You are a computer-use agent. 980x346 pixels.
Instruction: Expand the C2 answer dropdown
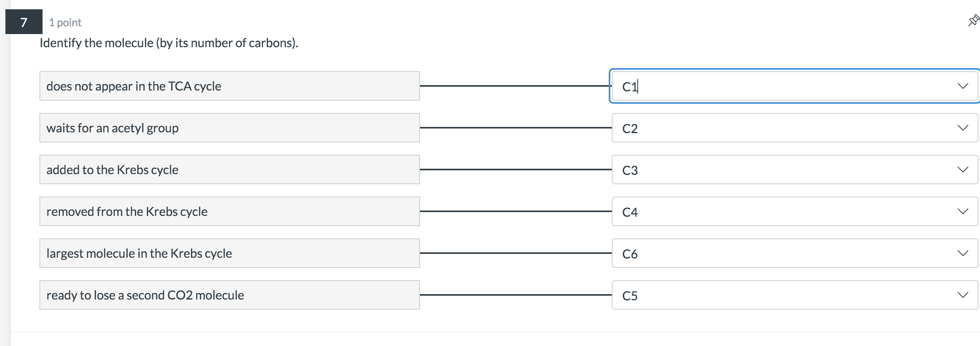pos(963,128)
